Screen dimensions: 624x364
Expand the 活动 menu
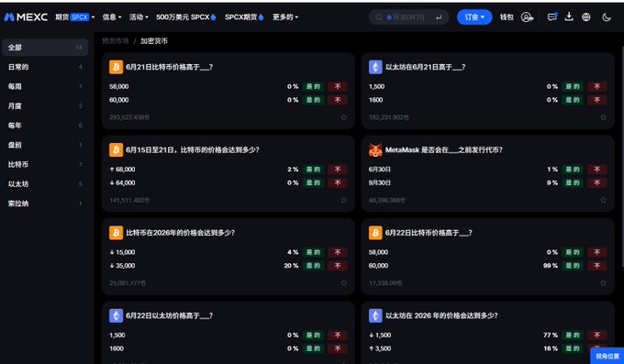(139, 17)
